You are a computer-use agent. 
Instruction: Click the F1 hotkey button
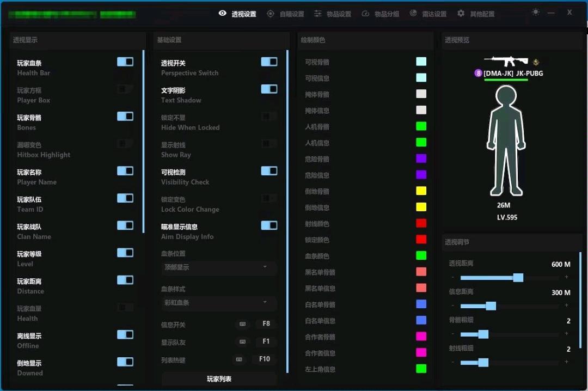[266, 341]
